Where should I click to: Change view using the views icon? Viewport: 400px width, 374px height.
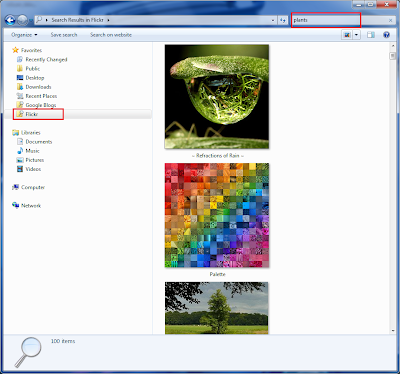[347, 35]
